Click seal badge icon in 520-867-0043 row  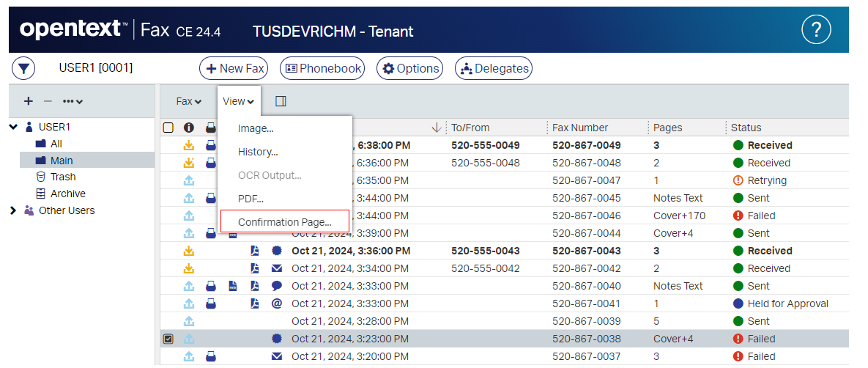277,251
